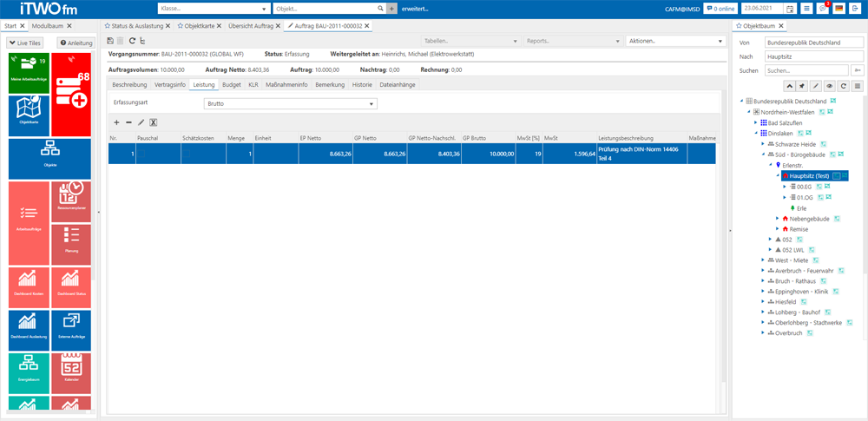This screenshot has width=868, height=421.
Task: Switch to the Beschreibung tab
Action: coord(129,85)
